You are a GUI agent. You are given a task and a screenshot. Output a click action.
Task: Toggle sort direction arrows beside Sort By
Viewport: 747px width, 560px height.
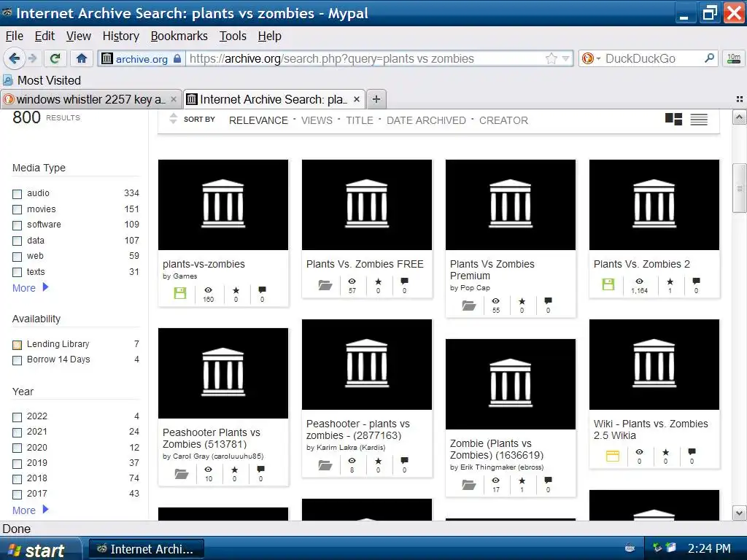[174, 119]
